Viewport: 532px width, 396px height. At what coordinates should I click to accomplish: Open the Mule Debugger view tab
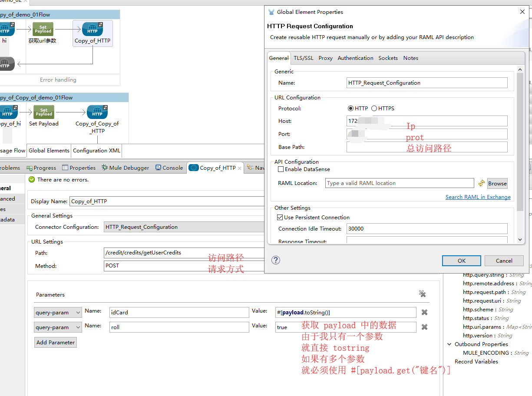(126, 168)
